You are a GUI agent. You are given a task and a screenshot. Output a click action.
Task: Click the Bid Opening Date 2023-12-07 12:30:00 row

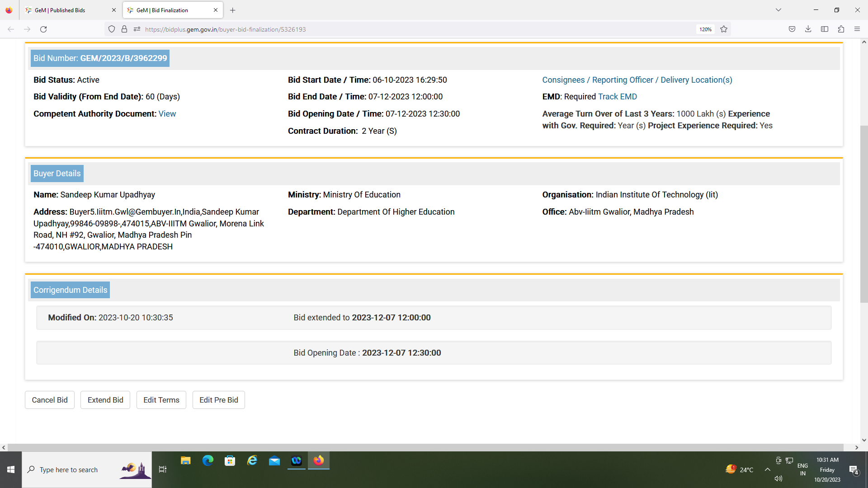tap(434, 353)
